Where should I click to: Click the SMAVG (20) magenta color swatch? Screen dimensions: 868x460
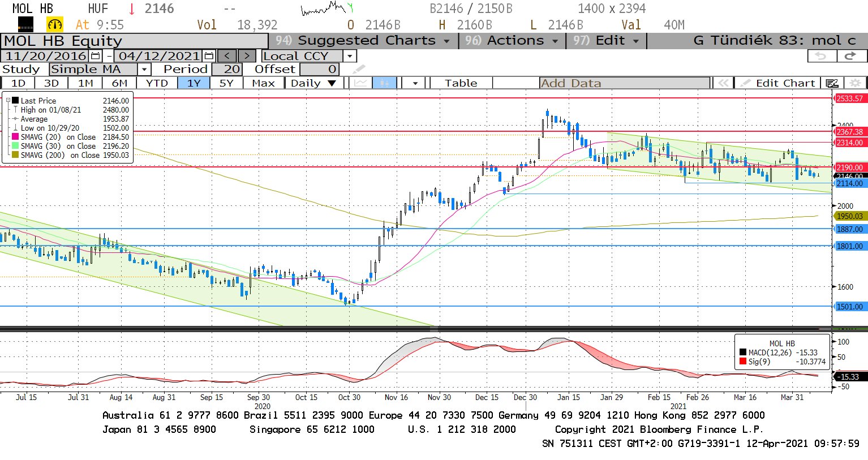point(15,137)
